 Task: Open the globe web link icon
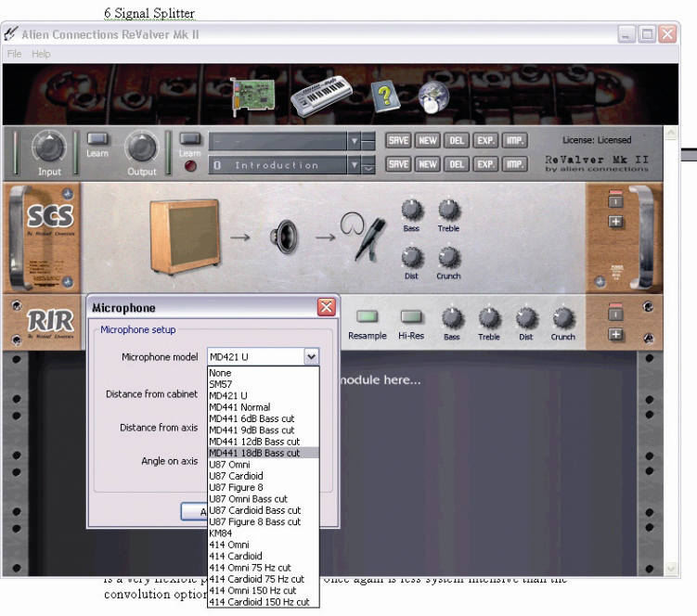click(433, 96)
